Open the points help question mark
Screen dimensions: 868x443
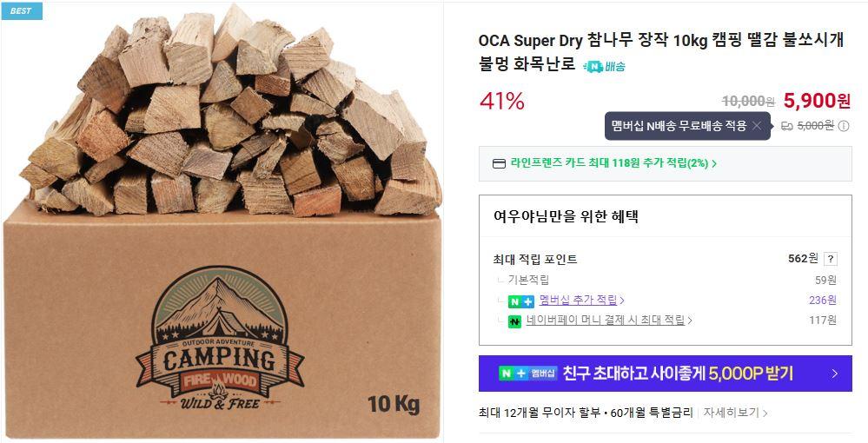click(831, 259)
